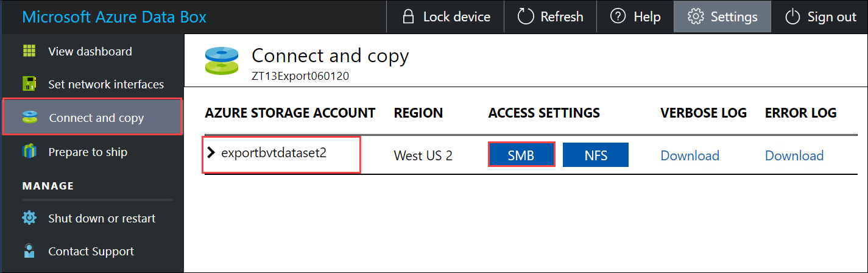Click the Shut down or restart gear icon
The width and height of the screenshot is (868, 273).
(29, 218)
